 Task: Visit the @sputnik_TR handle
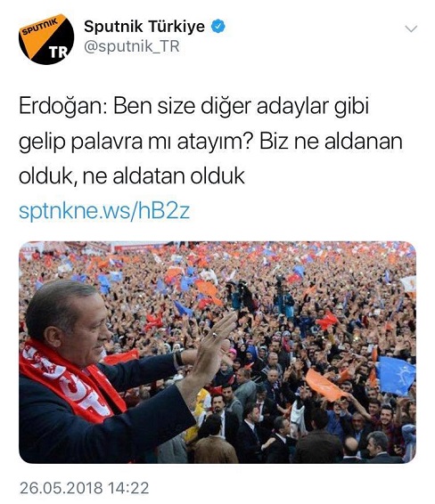(131, 46)
